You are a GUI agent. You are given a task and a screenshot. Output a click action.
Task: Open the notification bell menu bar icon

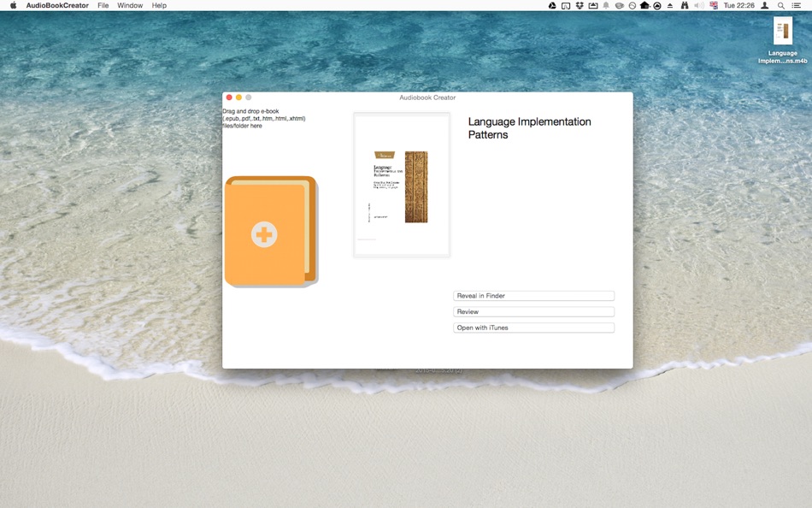pos(605,5)
